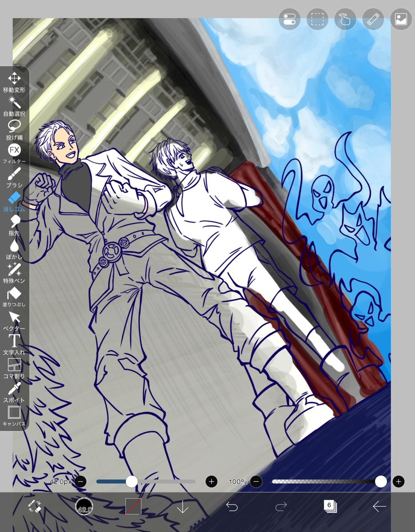Open the stabilizer hand gesture settings
Screen dimensions: 415x532
pyautogui.click(x=345, y=20)
